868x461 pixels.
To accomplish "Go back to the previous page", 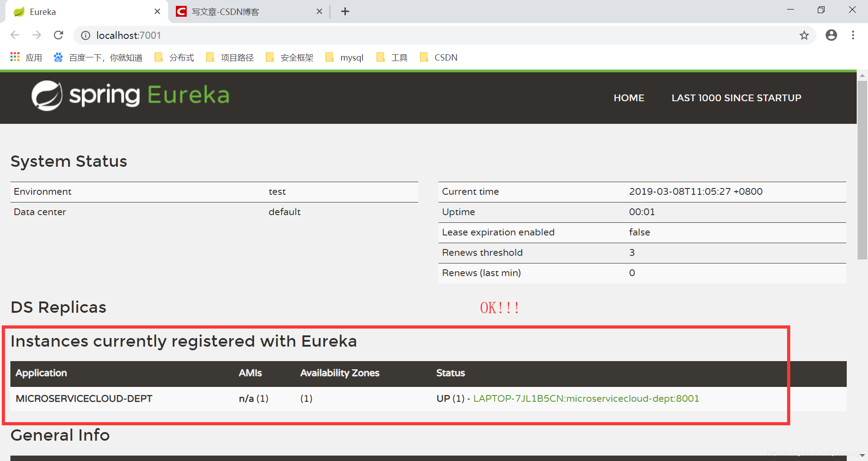I will coord(15,35).
